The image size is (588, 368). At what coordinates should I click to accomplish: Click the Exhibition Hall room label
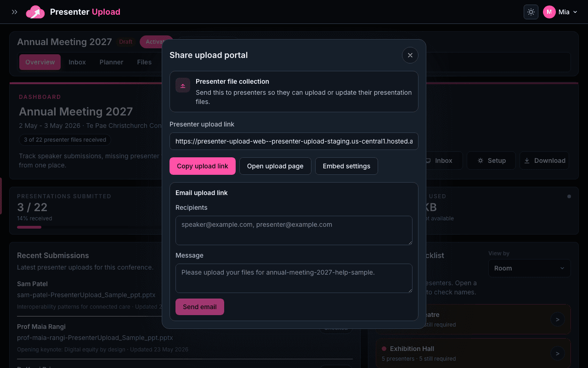click(412, 349)
